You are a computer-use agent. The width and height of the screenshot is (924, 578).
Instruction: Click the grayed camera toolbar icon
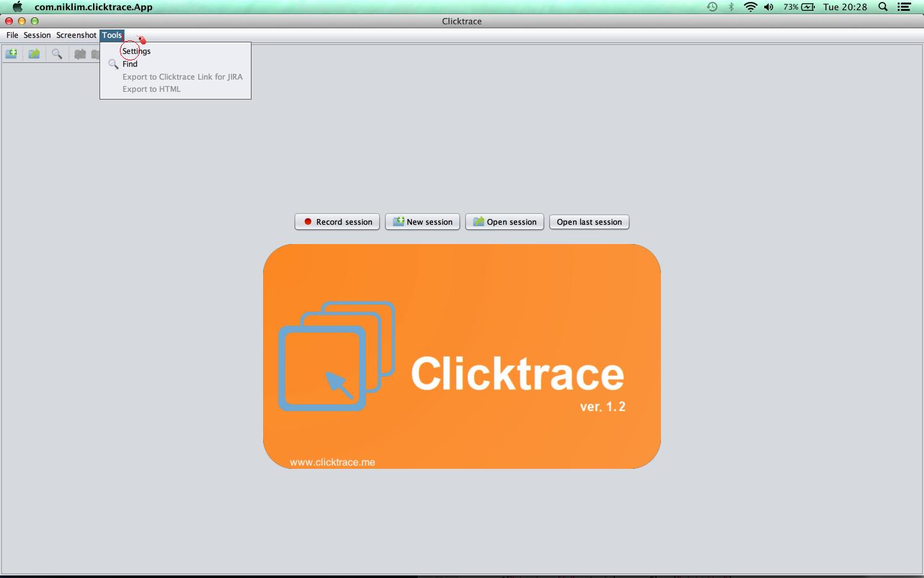(x=80, y=54)
